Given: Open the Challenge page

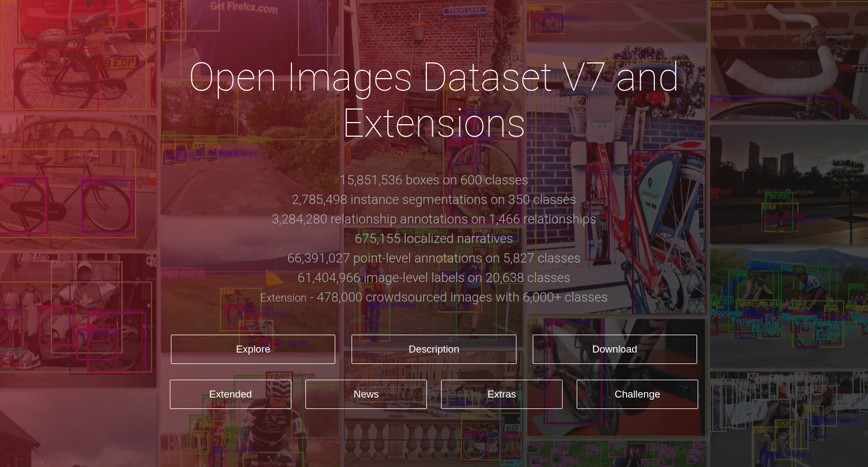Looking at the screenshot, I should coord(637,394).
